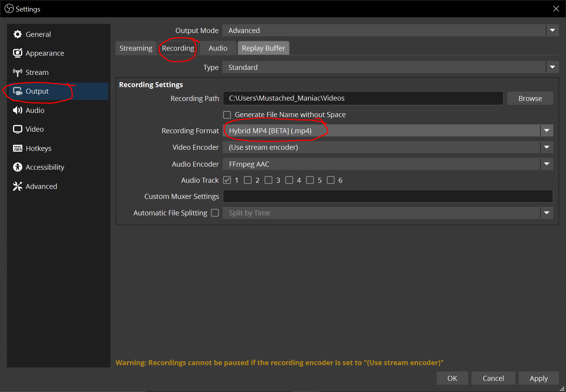Open Advanced tools icon in sidebar
This screenshot has width=566, height=392.
[x=18, y=186]
